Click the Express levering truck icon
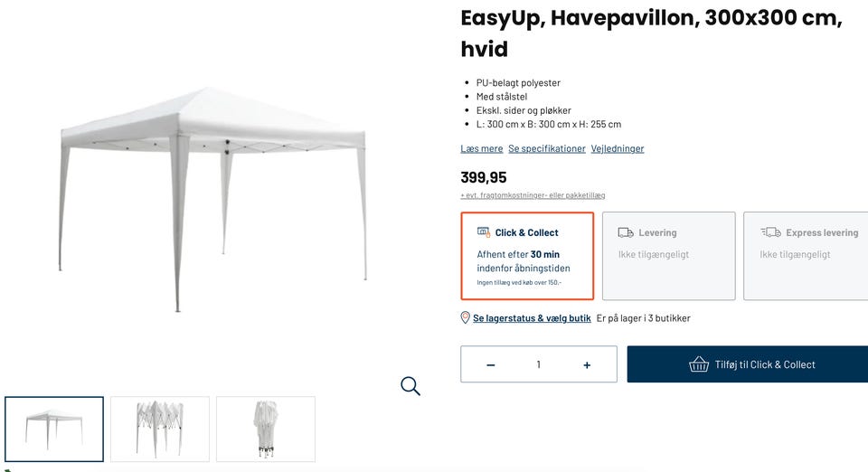 [x=770, y=232]
